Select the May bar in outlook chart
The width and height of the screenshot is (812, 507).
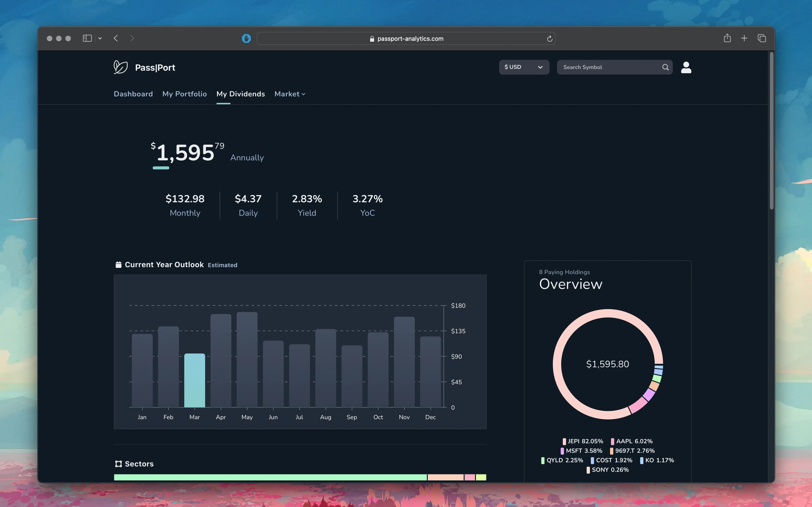click(x=247, y=359)
